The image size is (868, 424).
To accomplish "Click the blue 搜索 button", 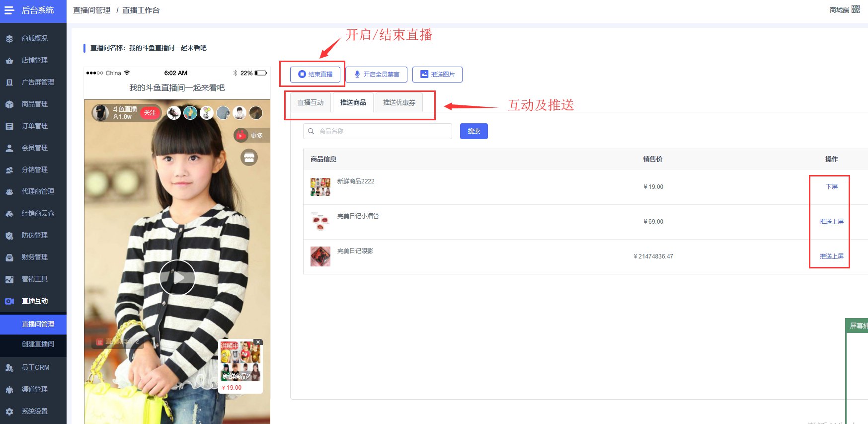I will pos(474,131).
